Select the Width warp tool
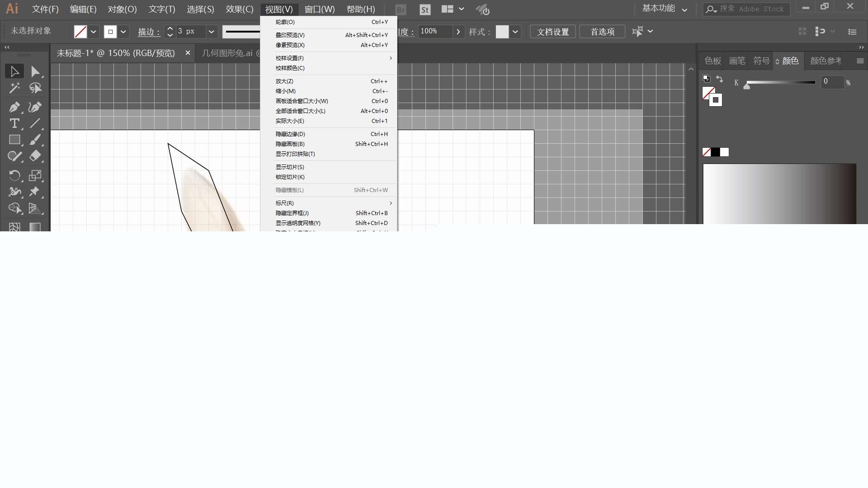Viewport: 868px width, 488px height. tap(14, 192)
